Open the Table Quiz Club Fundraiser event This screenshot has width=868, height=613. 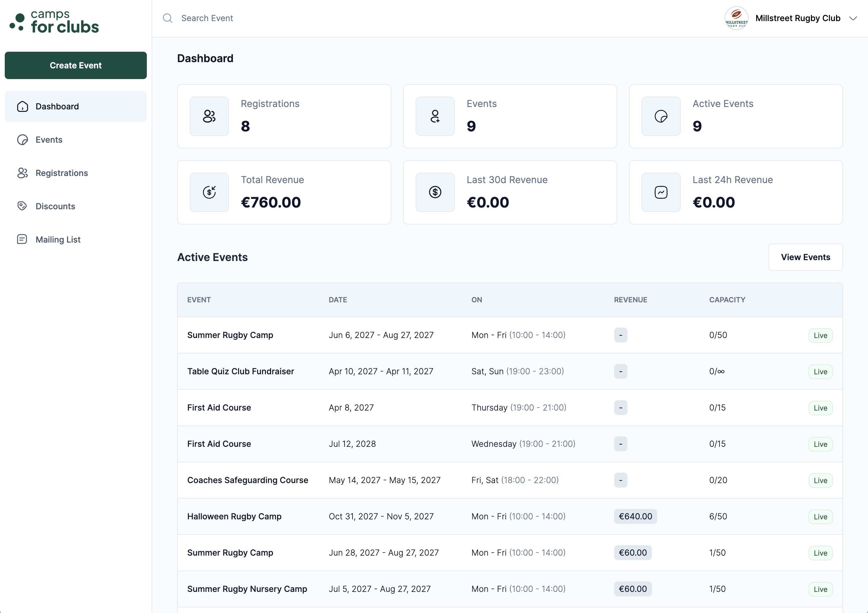pyautogui.click(x=240, y=371)
